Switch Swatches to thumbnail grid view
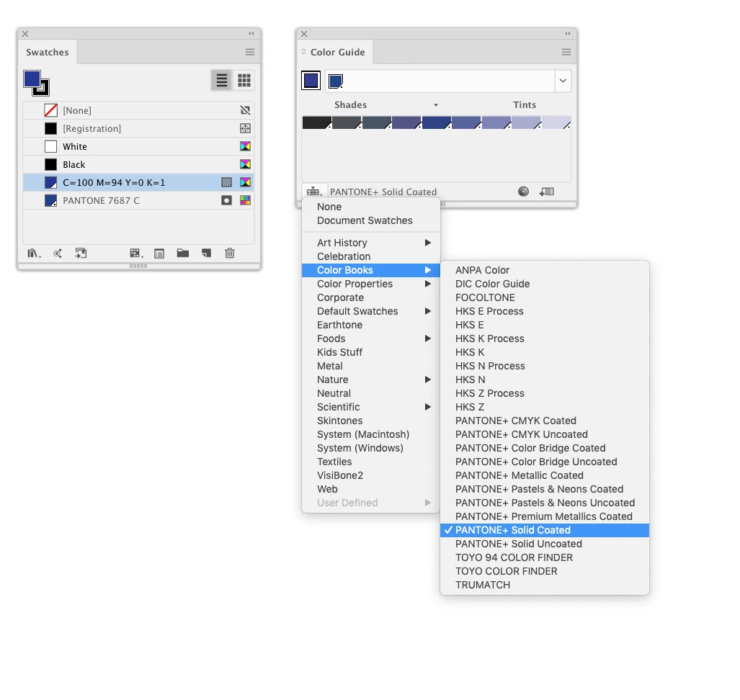 pyautogui.click(x=244, y=80)
